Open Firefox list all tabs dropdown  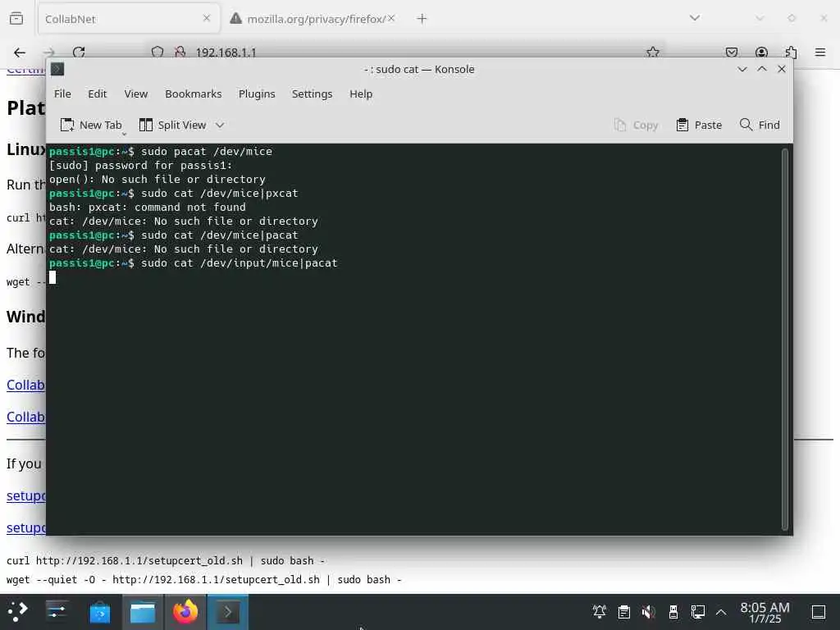pos(695,18)
